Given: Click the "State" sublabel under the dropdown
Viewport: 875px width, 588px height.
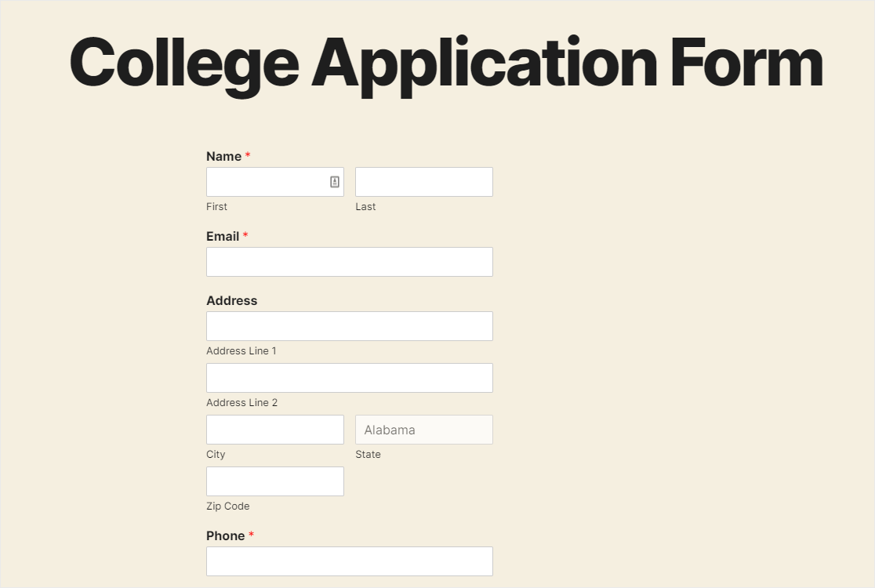Looking at the screenshot, I should pos(368,455).
